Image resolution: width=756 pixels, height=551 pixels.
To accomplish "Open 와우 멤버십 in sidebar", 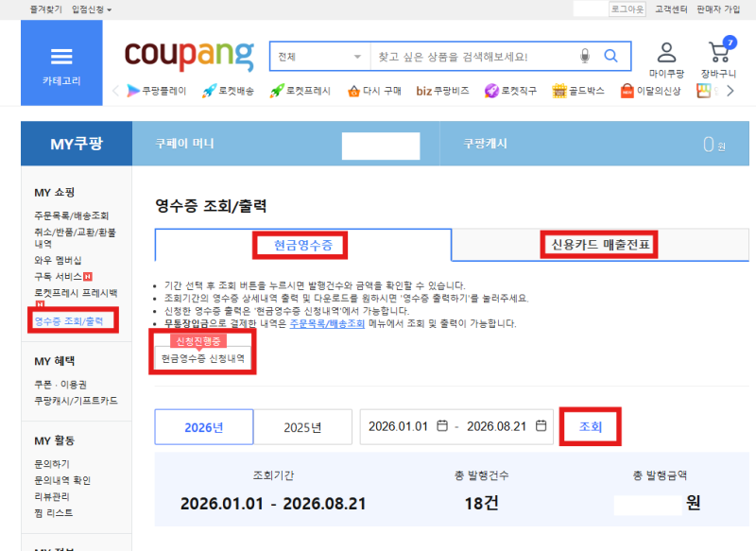I will pyautogui.click(x=58, y=260).
